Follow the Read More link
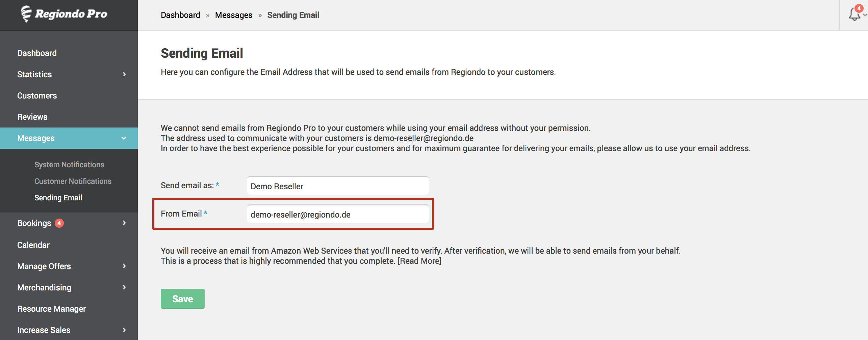 (x=419, y=261)
